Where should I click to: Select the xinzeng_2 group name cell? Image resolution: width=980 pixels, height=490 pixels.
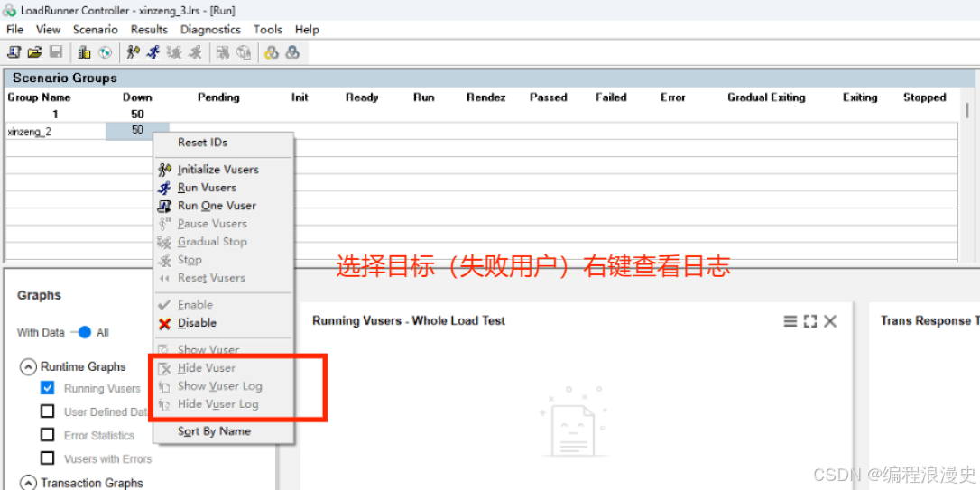coord(56,131)
